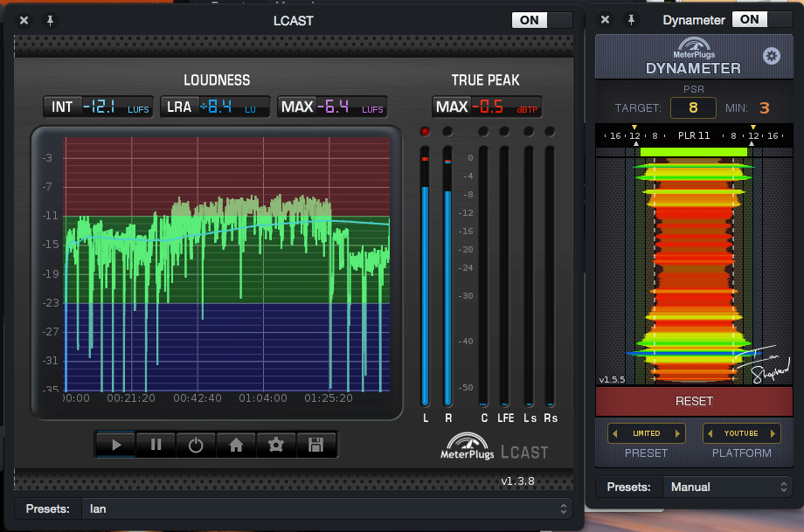The height and width of the screenshot is (532, 804).
Task: Click the loudness history graph
Action: click(x=226, y=264)
